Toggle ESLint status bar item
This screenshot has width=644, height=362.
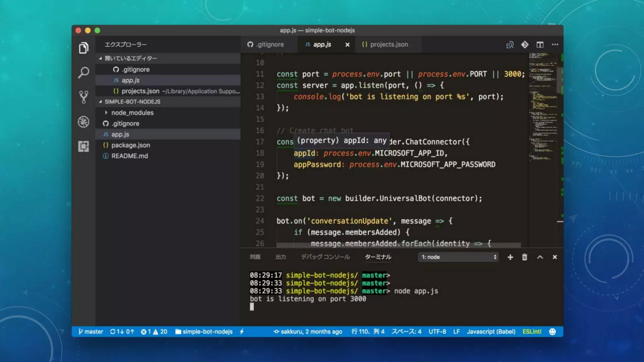point(532,332)
